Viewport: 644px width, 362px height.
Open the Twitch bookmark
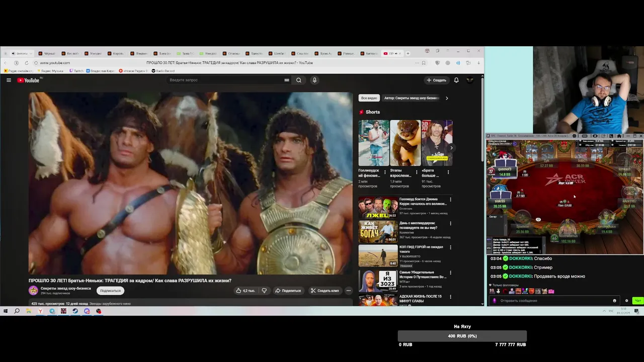(x=76, y=71)
